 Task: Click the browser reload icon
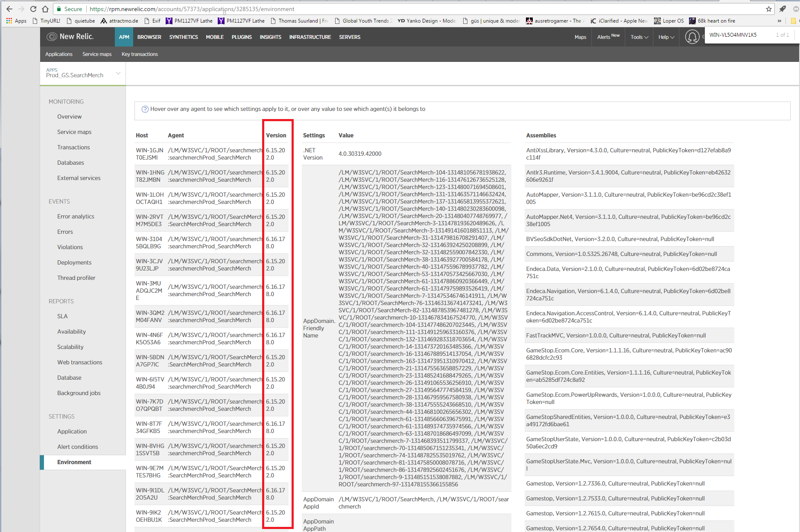(33, 9)
